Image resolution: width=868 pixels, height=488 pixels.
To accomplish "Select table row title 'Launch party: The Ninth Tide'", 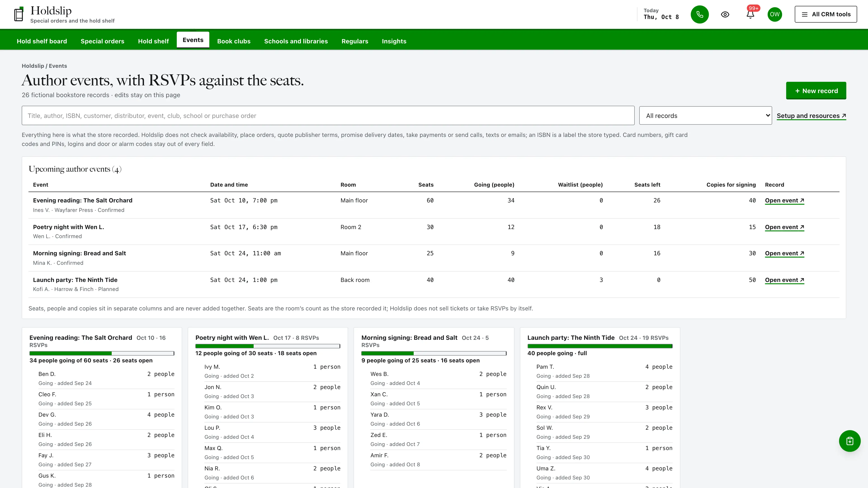I will tap(75, 280).
